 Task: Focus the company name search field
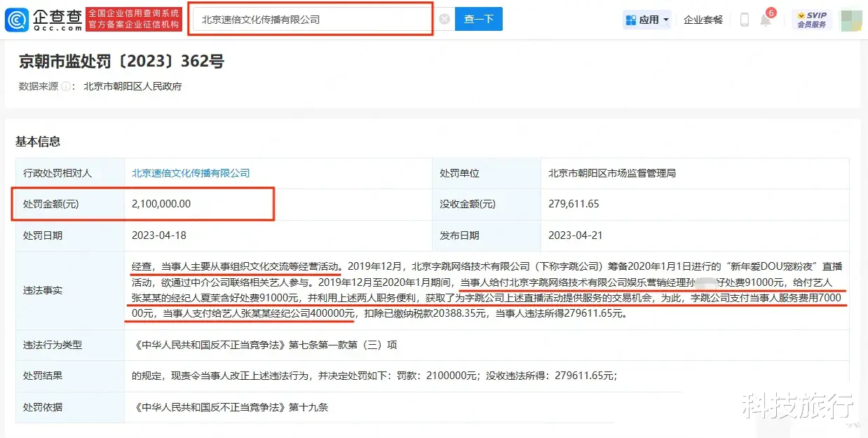point(312,20)
